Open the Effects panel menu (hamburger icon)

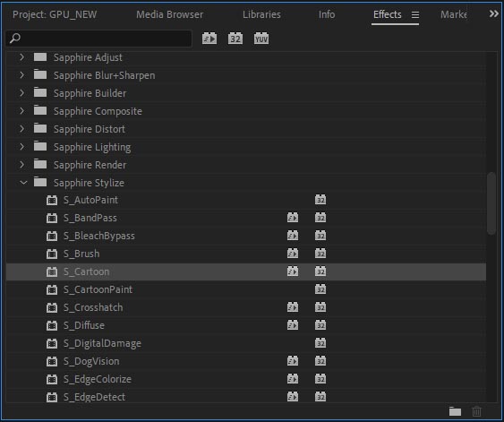(x=415, y=15)
